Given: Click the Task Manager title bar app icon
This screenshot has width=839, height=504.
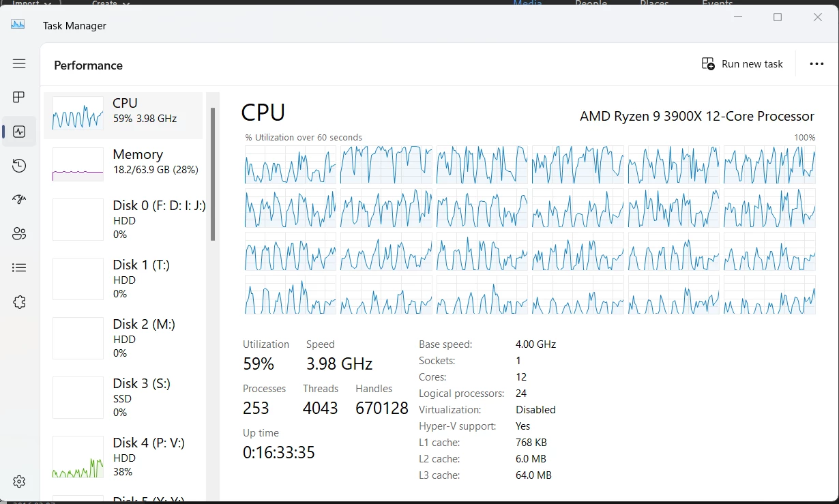Looking at the screenshot, I should (x=18, y=25).
